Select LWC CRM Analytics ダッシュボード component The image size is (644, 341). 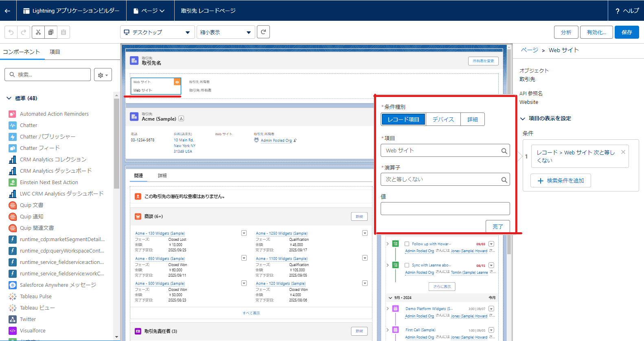[x=62, y=194]
